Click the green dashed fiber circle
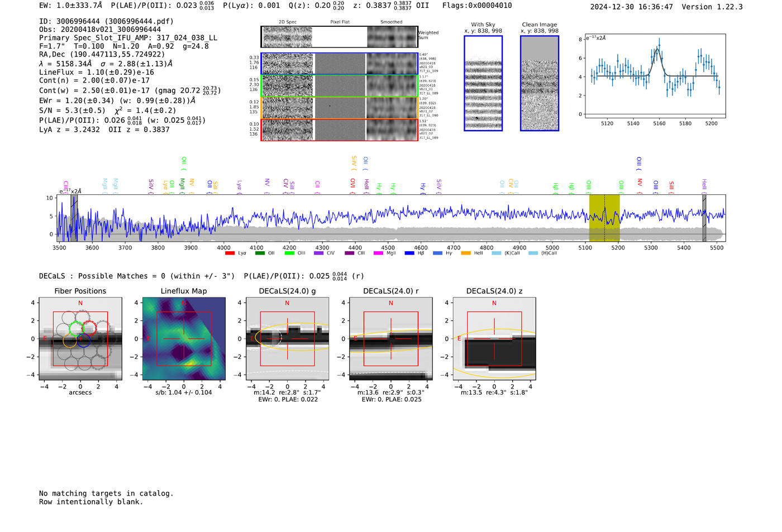The height and width of the screenshot is (532, 782). [x=75, y=329]
